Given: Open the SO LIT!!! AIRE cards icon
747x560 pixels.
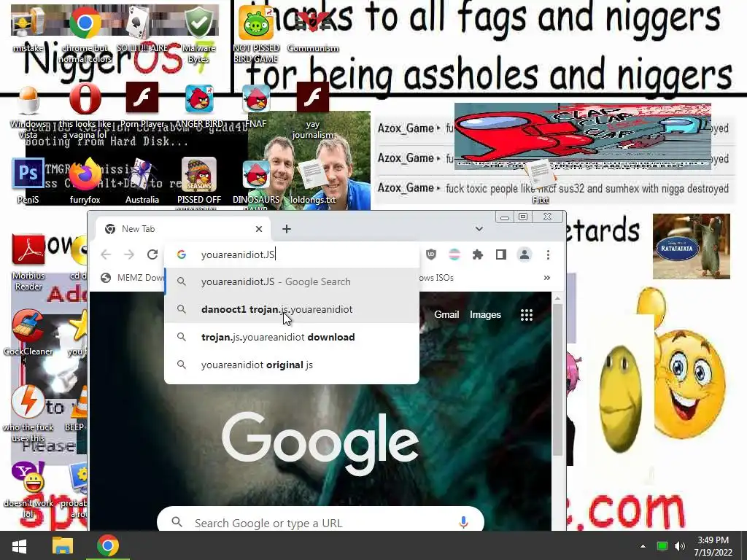Looking at the screenshot, I should coord(142,29).
